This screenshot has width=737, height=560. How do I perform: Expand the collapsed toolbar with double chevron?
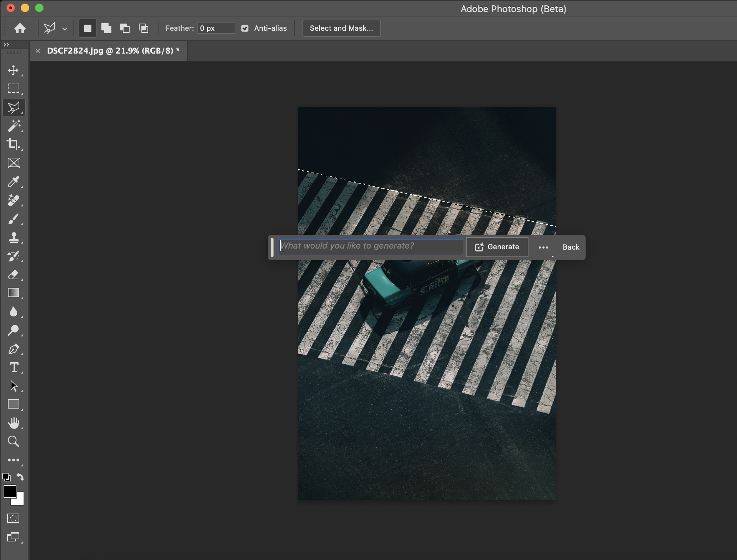(6, 45)
